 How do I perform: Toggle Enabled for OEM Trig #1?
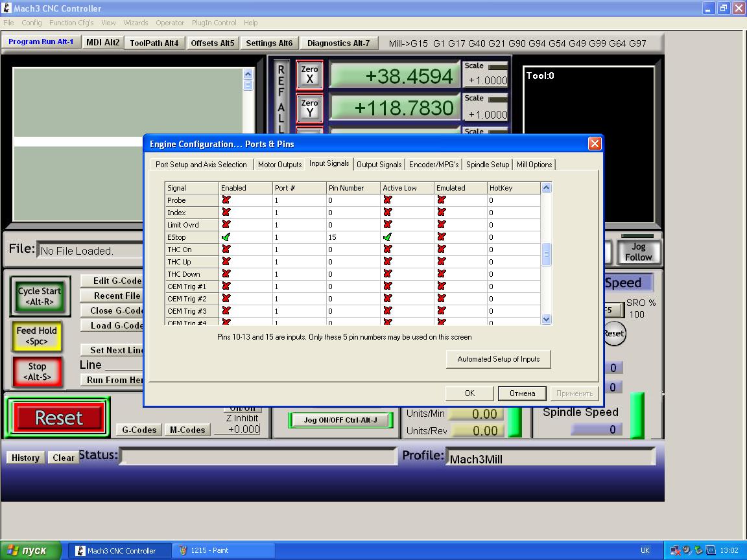tap(226, 286)
